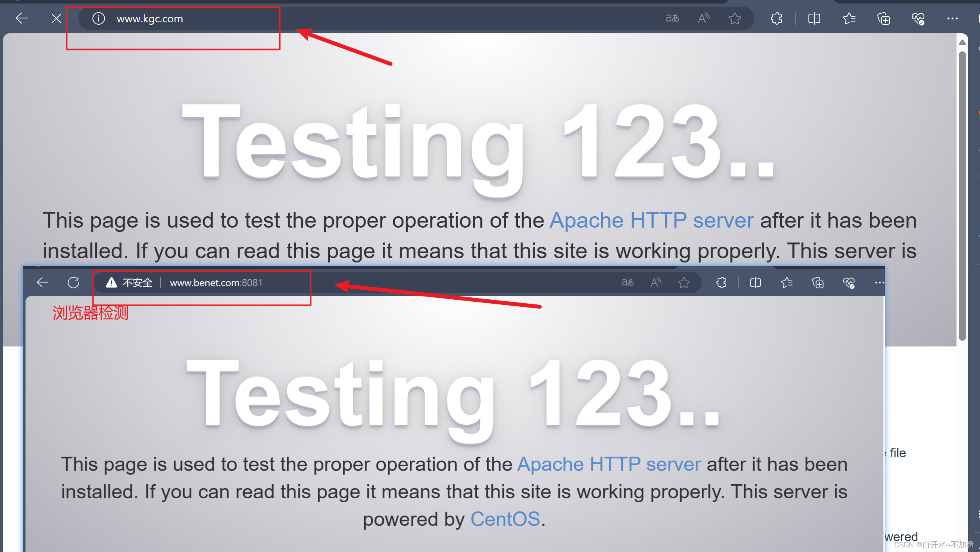
Task: Open the favorites list in top toolbar
Action: click(x=849, y=18)
